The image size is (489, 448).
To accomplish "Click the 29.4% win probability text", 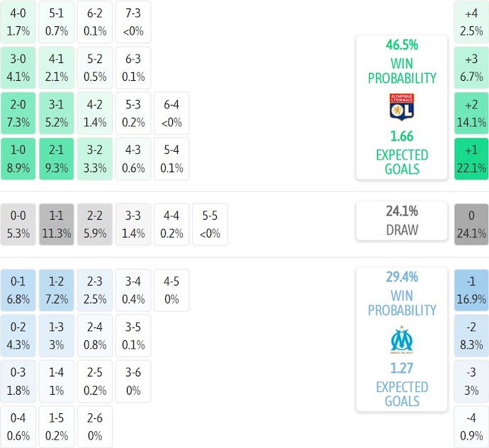I will tap(402, 277).
